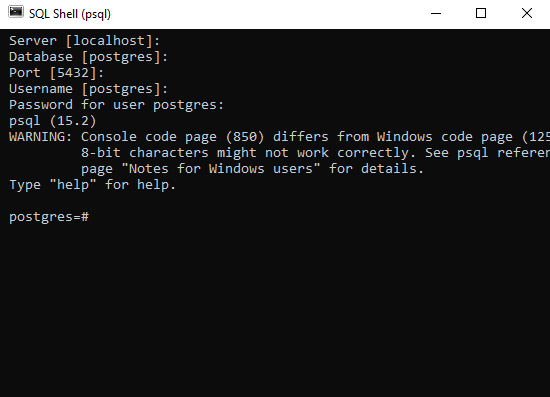Click the 8-bit characters warning line
This screenshot has width=550, height=397.
tap(315, 153)
